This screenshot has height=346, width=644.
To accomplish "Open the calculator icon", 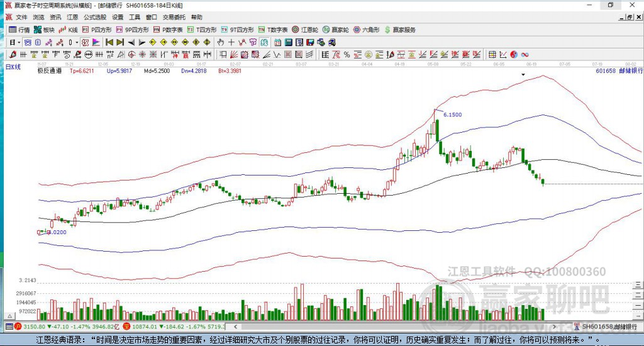I will [x=288, y=42].
